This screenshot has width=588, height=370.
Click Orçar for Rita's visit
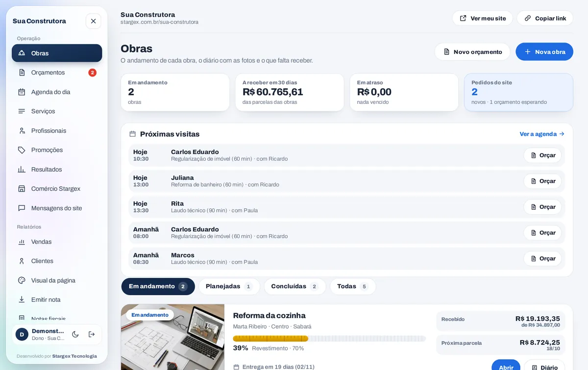tap(542, 207)
